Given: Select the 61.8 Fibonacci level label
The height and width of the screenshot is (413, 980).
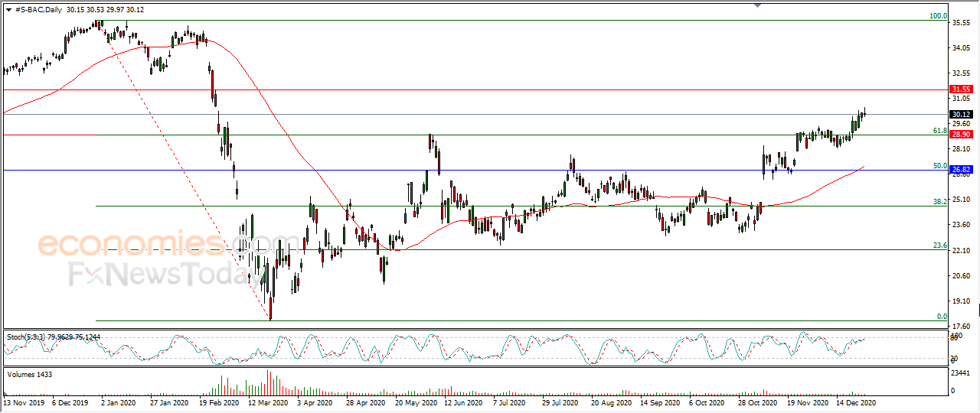Looking at the screenshot, I should [x=940, y=131].
